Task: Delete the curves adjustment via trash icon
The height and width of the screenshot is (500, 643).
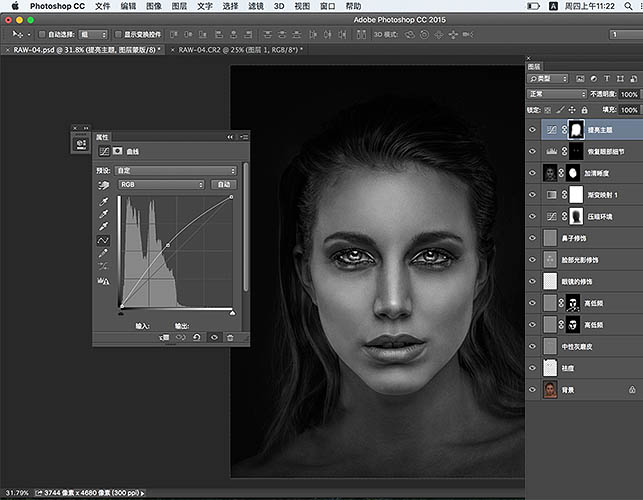Action: [230, 338]
